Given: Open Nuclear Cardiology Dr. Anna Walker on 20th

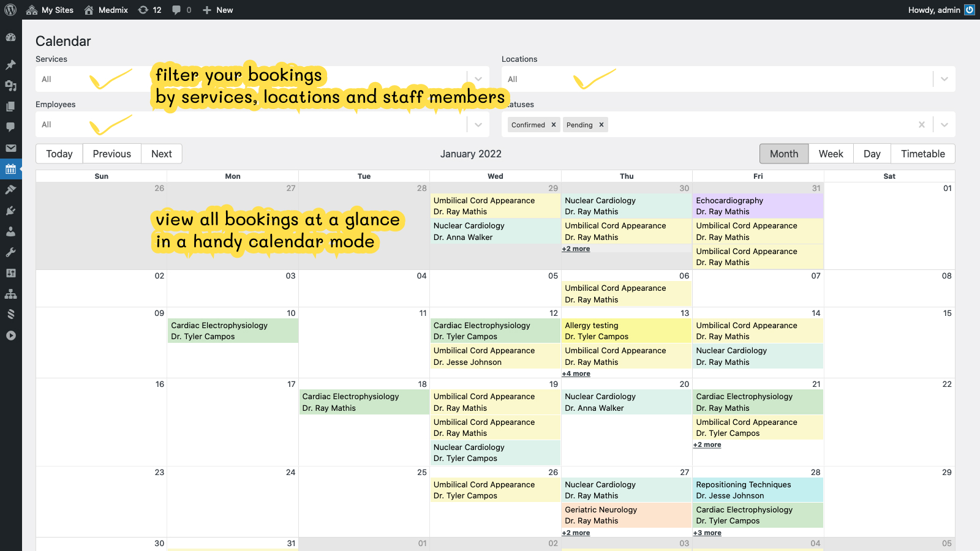Looking at the screenshot, I should tap(627, 402).
